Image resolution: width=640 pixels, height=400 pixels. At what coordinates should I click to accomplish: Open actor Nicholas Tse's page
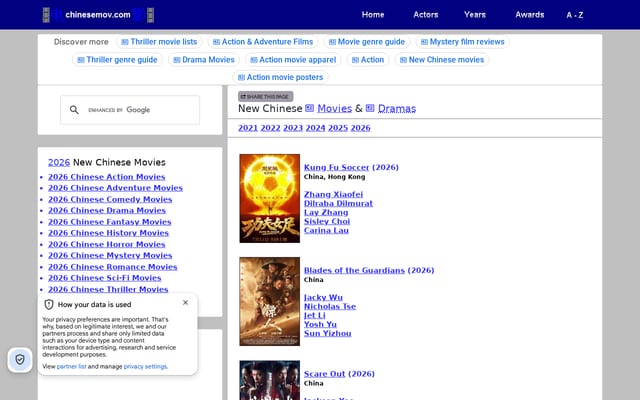coord(330,307)
